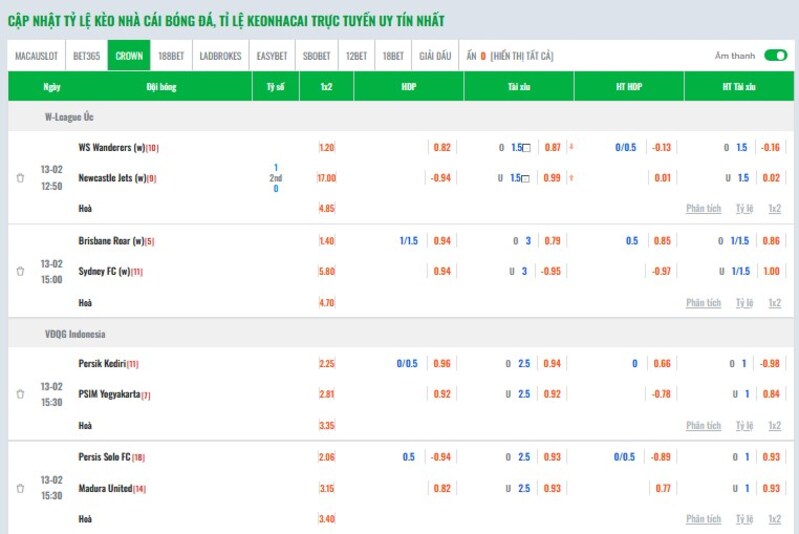The width and height of the screenshot is (799, 534).
Task: Click the trash icon beside Persis Solo match
Action: 20,488
